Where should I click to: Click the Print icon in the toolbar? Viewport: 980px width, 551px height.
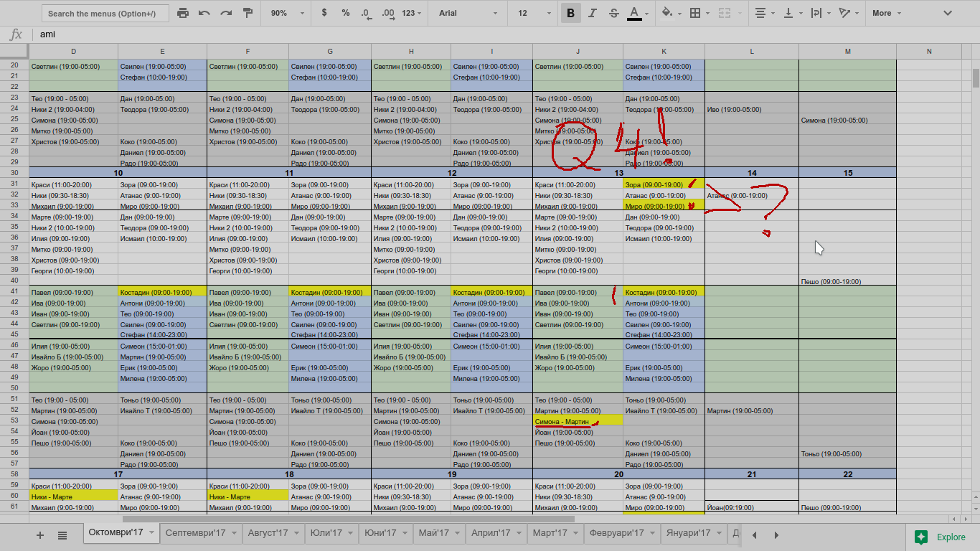[183, 13]
